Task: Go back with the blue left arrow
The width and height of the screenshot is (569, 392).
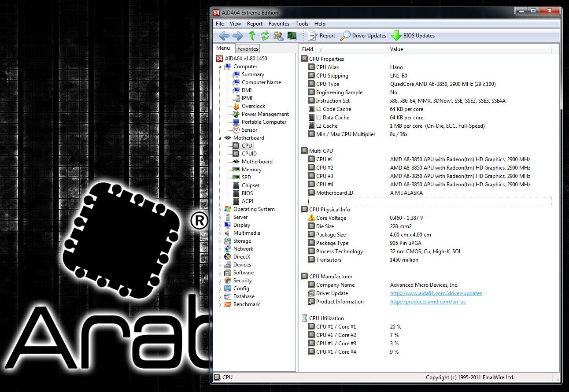Action: [224, 36]
